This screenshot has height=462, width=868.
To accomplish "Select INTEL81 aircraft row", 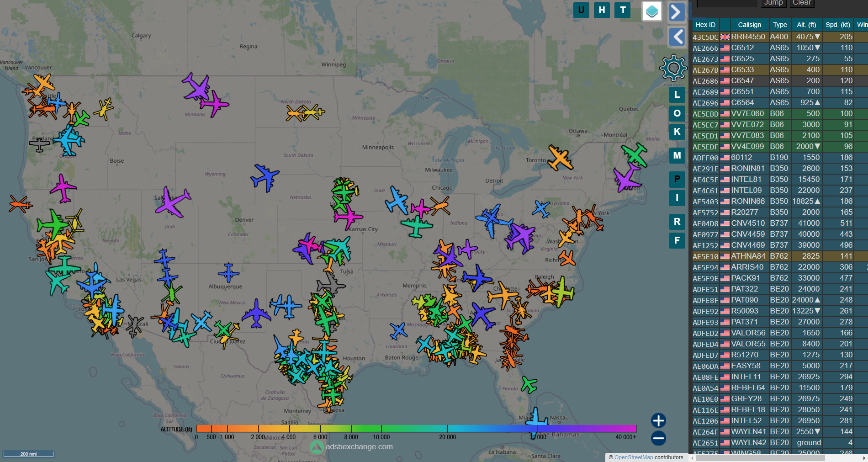I will tap(780, 179).
